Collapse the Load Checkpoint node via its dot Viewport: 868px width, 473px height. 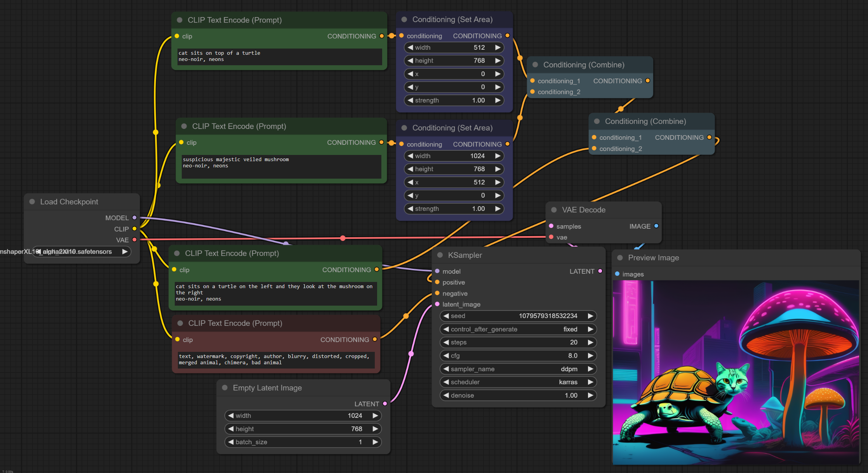(32, 202)
